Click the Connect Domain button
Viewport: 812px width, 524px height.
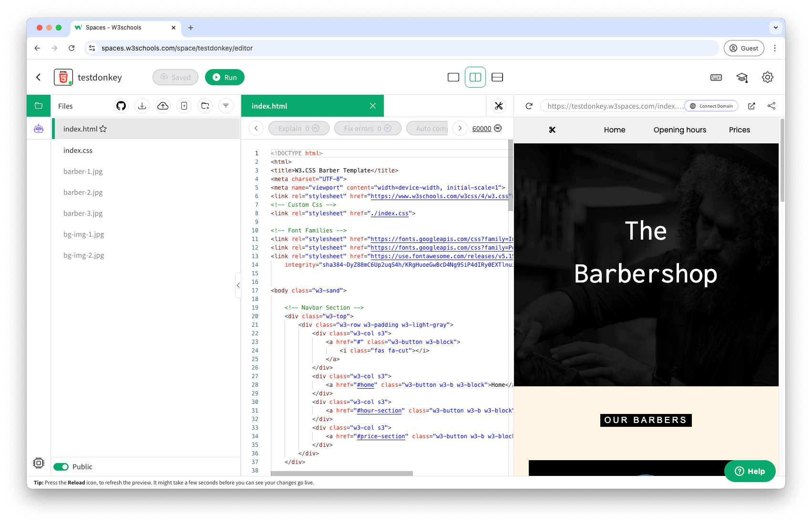point(711,106)
